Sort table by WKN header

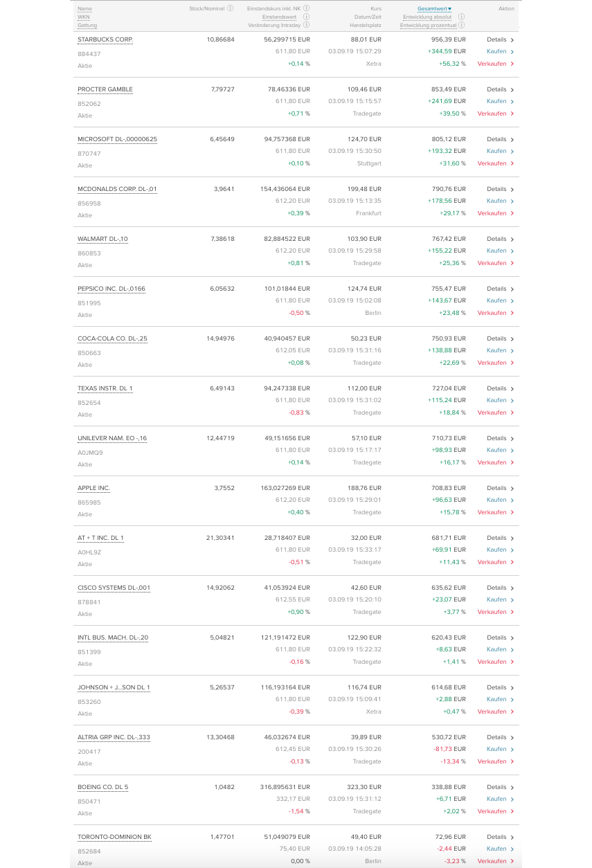click(83, 17)
